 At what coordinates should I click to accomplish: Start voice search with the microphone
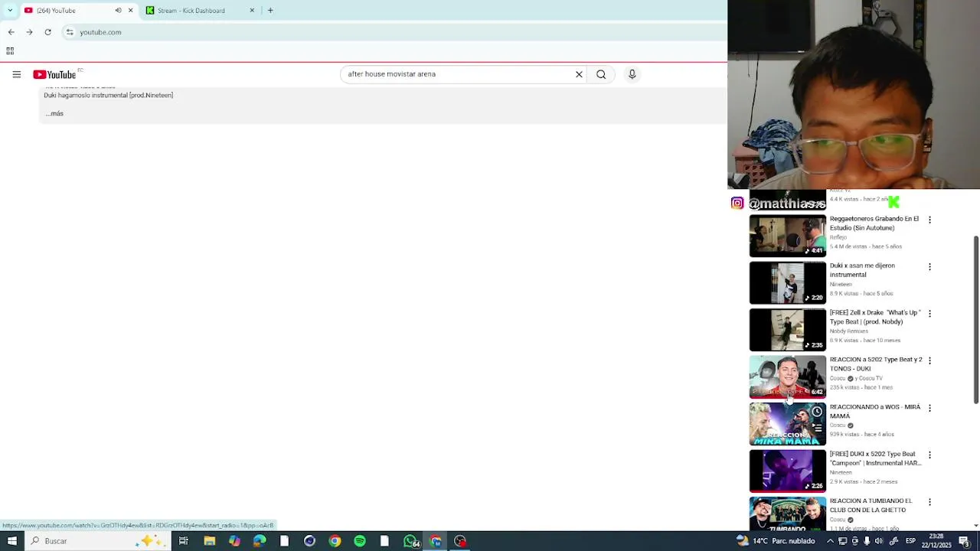632,74
